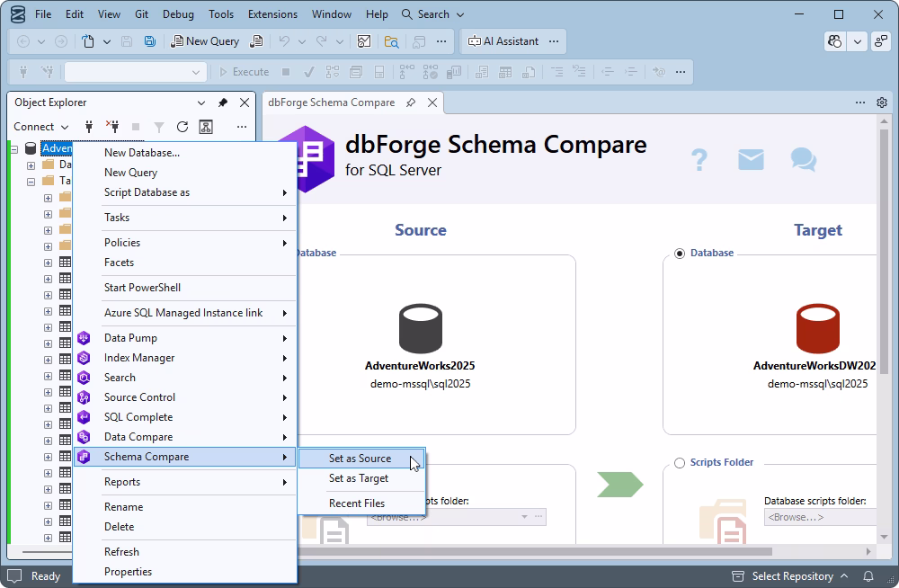Click Select Repository in the status bar
899x588 pixels.
tap(790, 576)
